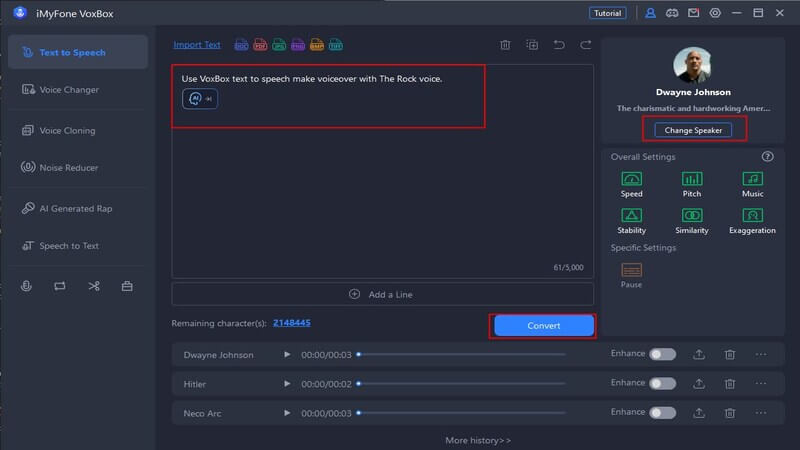
Task: Click Change Speaker button
Action: click(x=693, y=130)
